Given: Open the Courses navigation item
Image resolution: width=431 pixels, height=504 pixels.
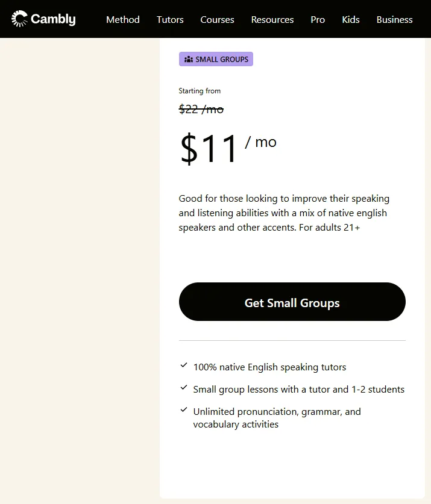Looking at the screenshot, I should coord(217,19).
